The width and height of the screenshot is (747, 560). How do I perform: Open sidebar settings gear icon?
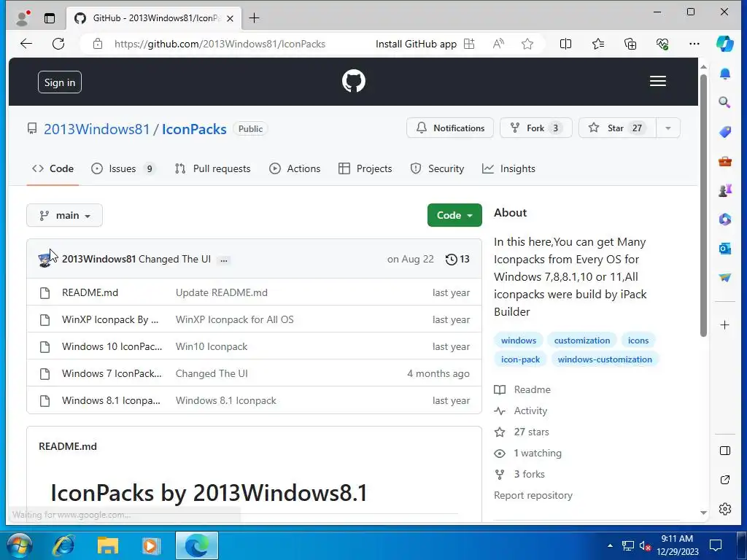724,508
